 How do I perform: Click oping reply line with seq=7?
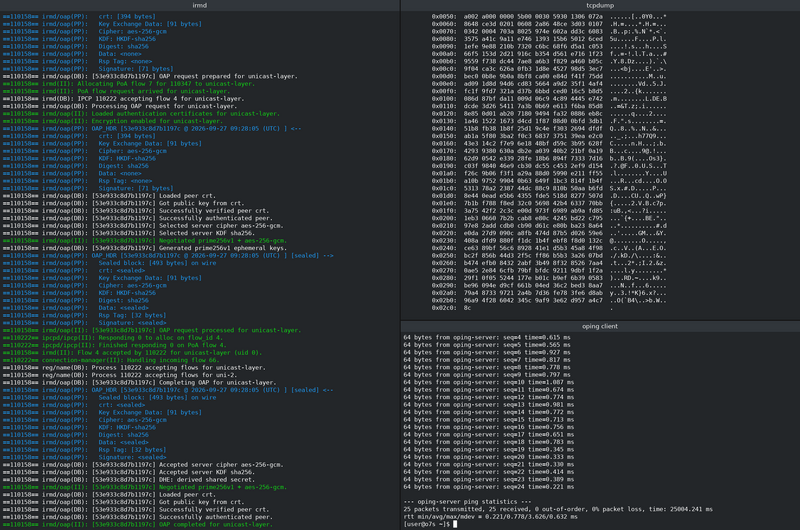click(487, 360)
